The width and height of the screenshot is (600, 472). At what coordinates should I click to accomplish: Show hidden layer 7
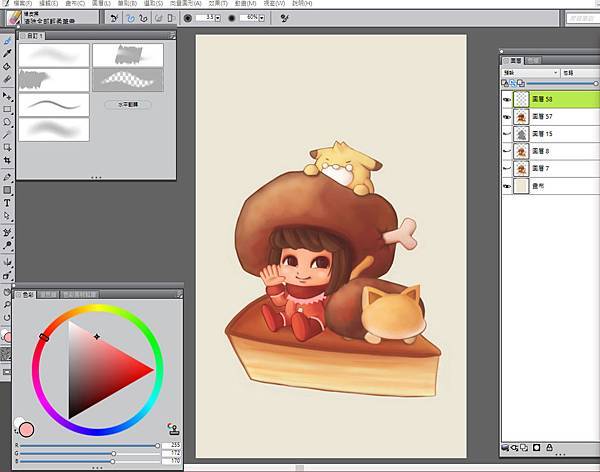point(507,168)
